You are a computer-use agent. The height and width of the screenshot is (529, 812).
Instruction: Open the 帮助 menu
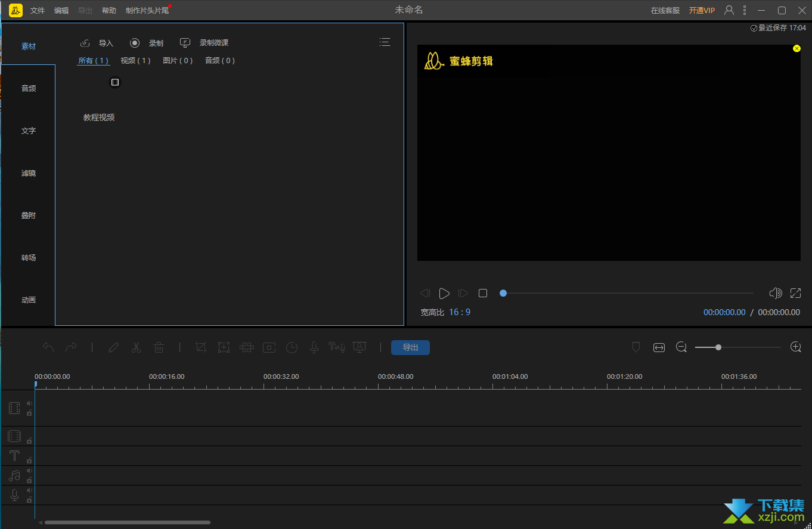pos(109,11)
